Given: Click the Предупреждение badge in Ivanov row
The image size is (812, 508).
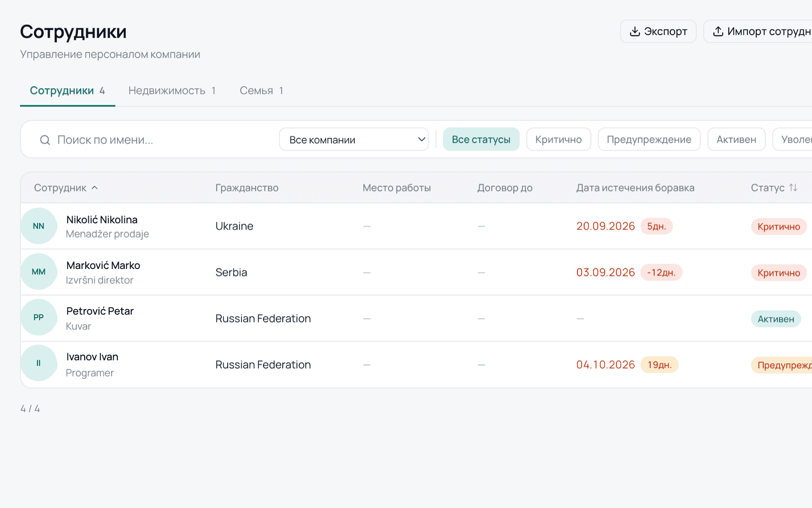Looking at the screenshot, I should [x=782, y=365].
